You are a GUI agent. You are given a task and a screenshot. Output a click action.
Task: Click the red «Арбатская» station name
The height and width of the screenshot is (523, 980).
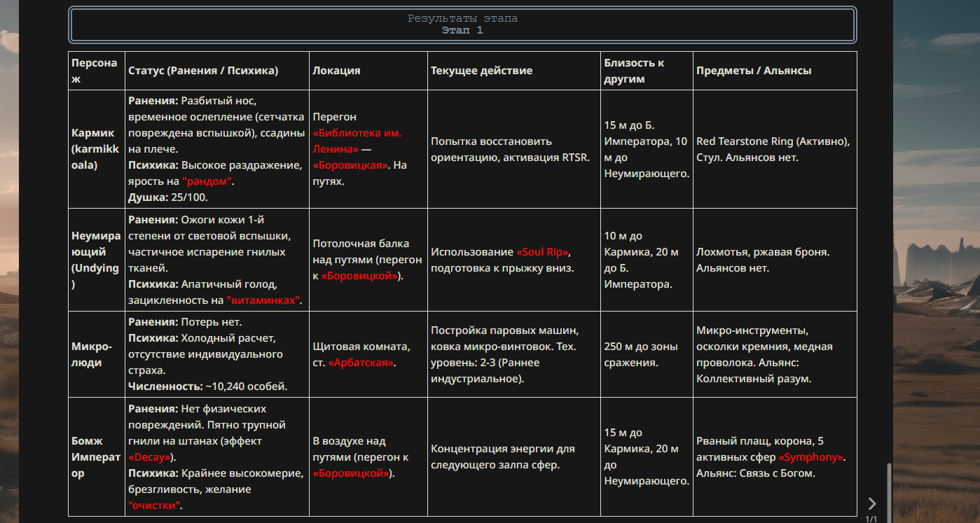click(361, 363)
